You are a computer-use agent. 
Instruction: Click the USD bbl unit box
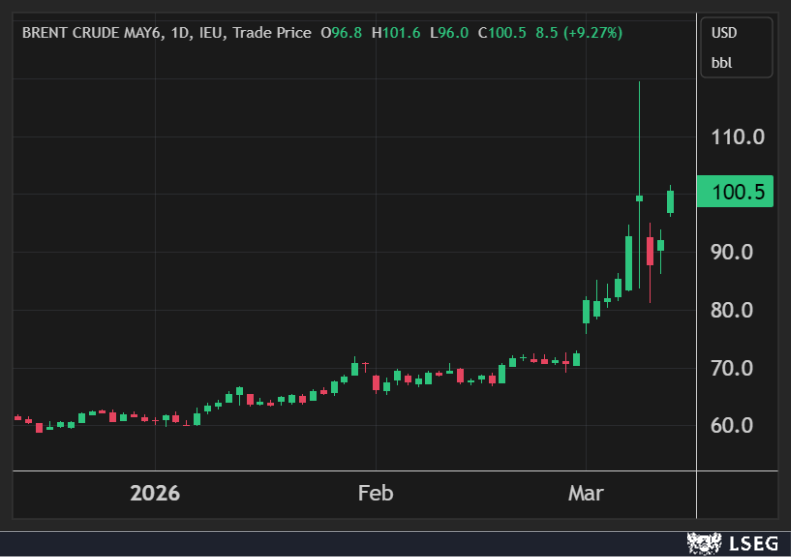point(735,47)
